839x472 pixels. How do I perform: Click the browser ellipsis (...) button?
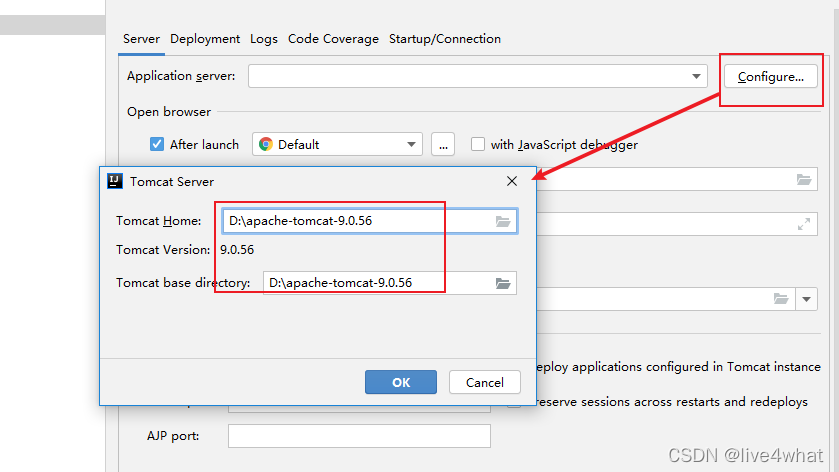click(443, 144)
